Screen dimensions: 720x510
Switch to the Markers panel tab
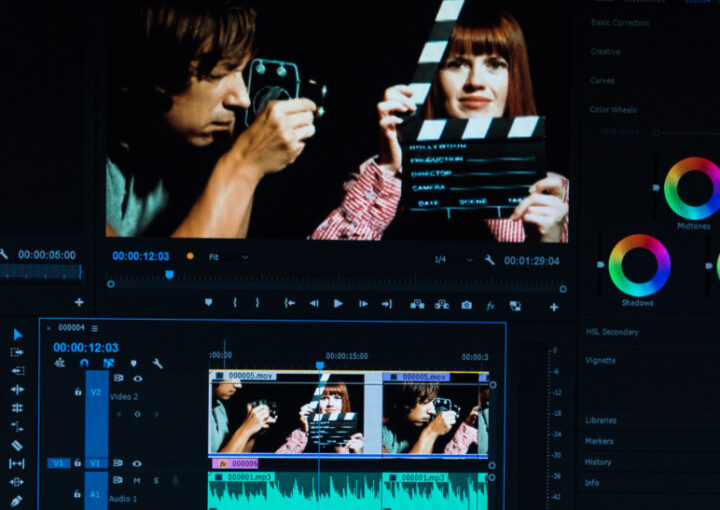599,441
